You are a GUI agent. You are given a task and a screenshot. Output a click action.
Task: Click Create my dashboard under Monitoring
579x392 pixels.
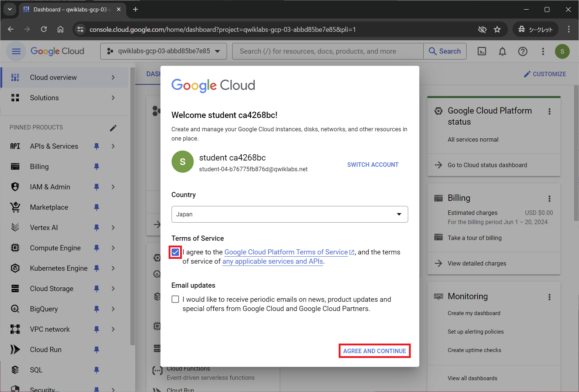pyautogui.click(x=474, y=313)
